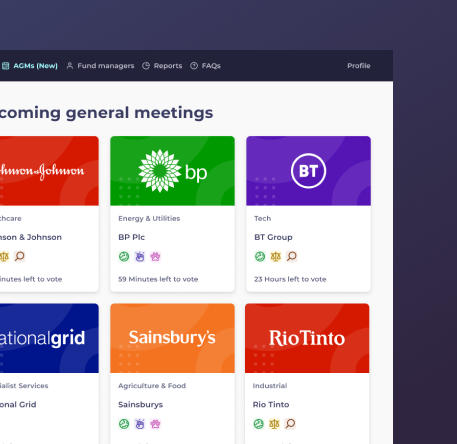Image resolution: width=457 pixels, height=444 pixels.
Task: Click the Johnson & Johnson company name
Action: coord(31,237)
